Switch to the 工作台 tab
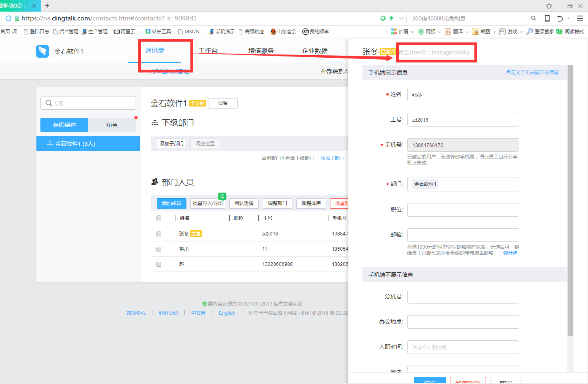This screenshot has width=588, height=384. click(x=208, y=51)
